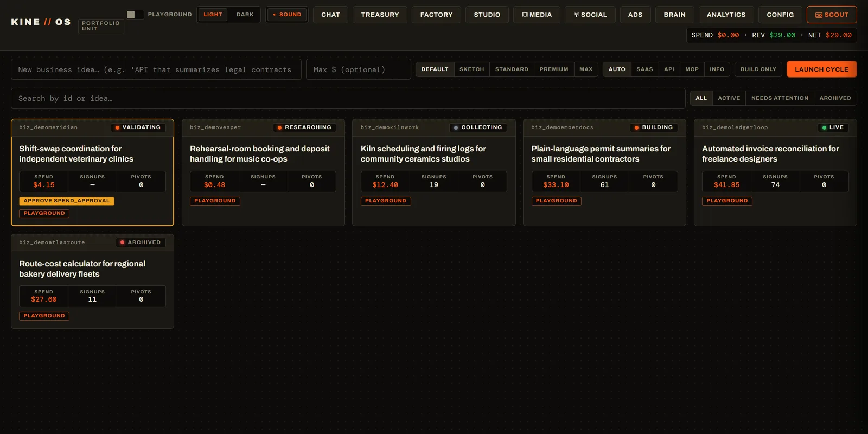Open the Treasury tab
The image size is (868, 434).
click(380, 15)
